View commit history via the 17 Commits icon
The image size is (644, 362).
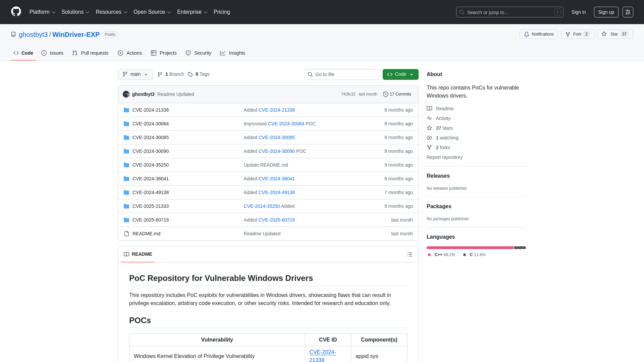coord(385,94)
